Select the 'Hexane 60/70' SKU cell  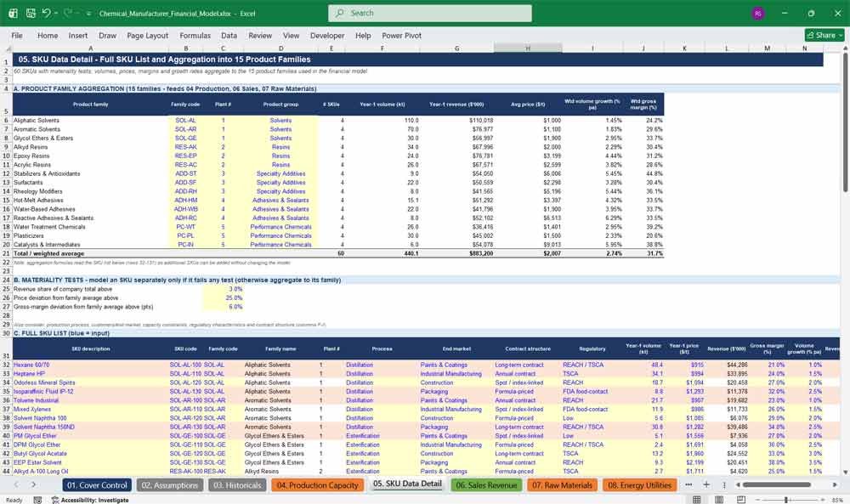(91, 365)
